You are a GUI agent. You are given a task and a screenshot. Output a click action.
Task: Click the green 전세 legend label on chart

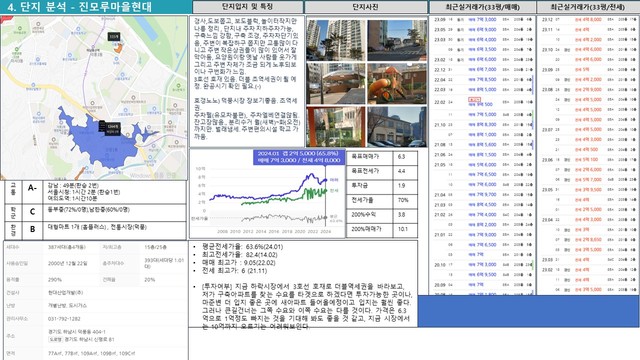pyautogui.click(x=333, y=191)
